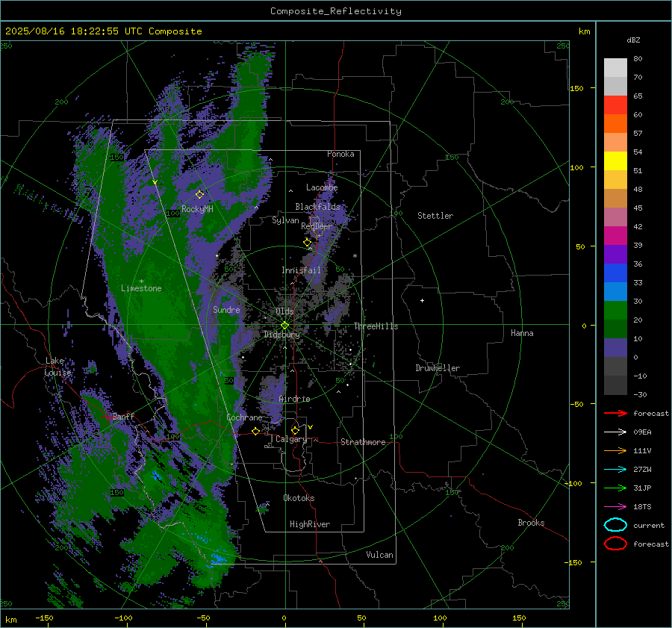
Task: Select the 20 dBZ green color swatch
Action: [x=615, y=329]
